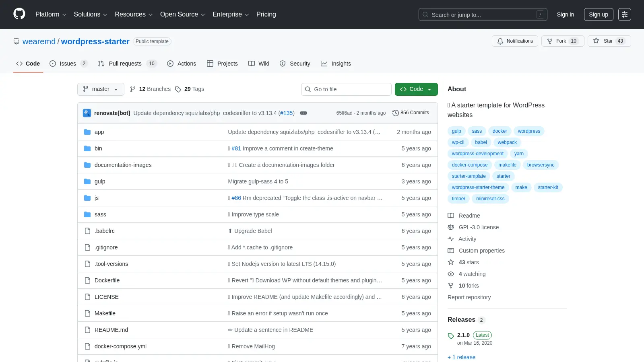This screenshot has height=362, width=644.
Task: Open the GitHub homepage logo
Action: click(x=19, y=14)
